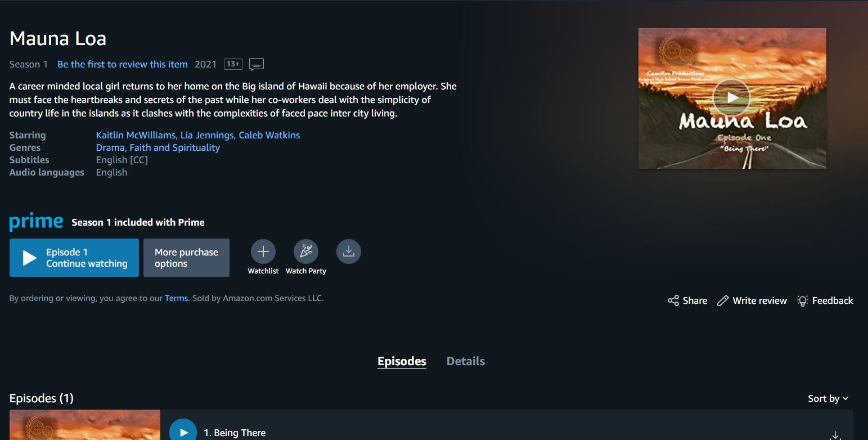Screen dimensions: 868x440
Task: Add Mauna Loa to Watchlist
Action: [263, 252]
